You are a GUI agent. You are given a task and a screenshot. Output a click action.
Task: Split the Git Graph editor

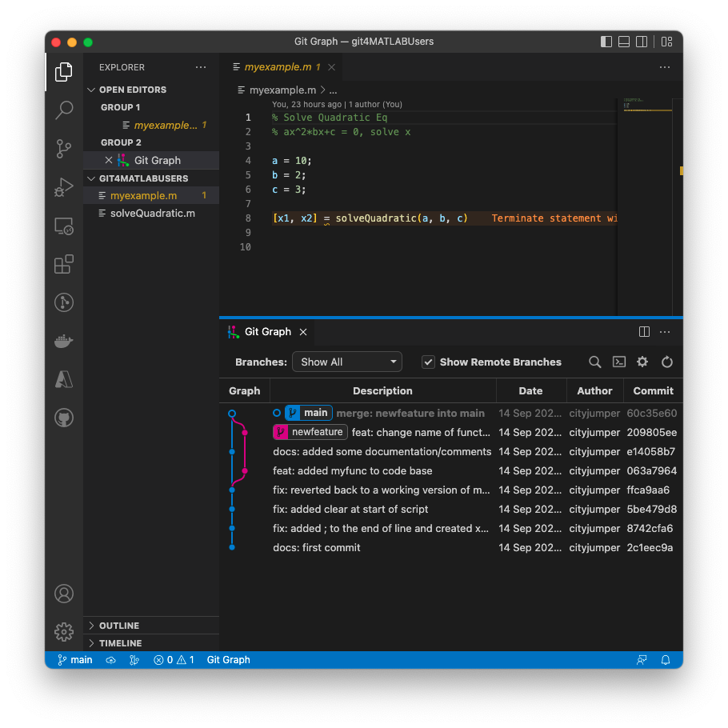click(x=644, y=332)
